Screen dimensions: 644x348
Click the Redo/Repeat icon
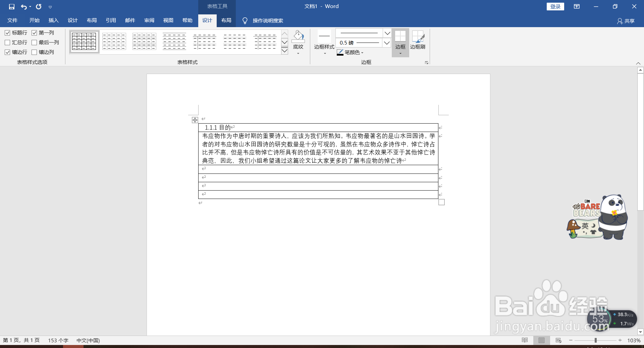[x=39, y=7]
